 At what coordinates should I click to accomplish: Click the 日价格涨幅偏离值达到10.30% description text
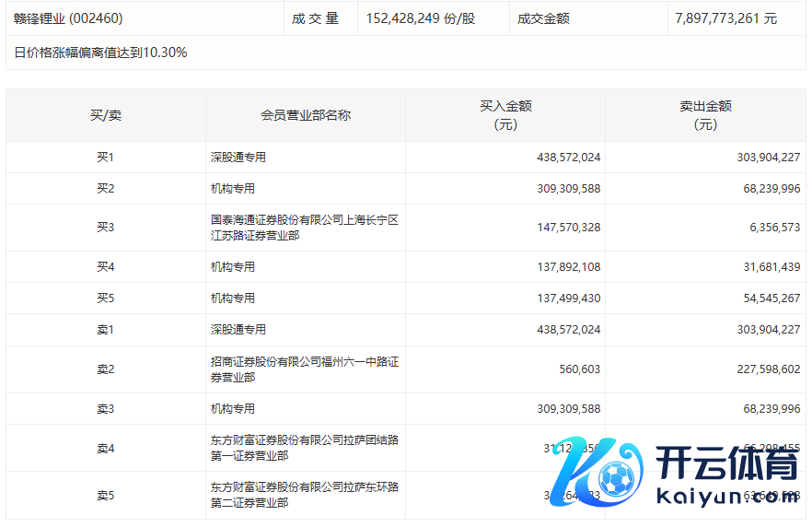tap(101, 53)
